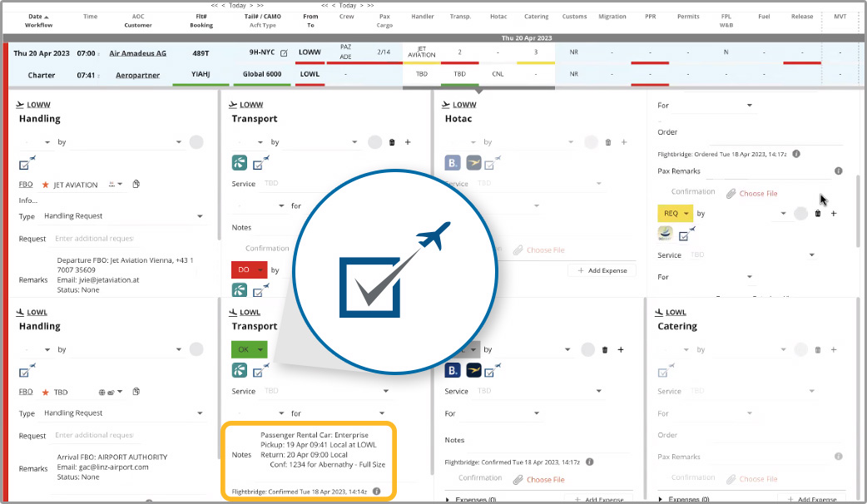Click info icon beside Flightbridge Ordered timestamp

tap(796, 154)
